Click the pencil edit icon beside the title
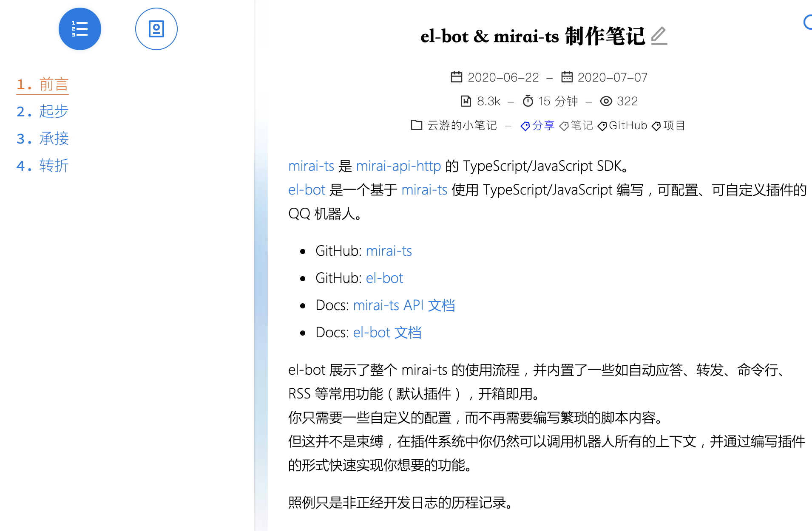This screenshot has width=812, height=531. 659,37
